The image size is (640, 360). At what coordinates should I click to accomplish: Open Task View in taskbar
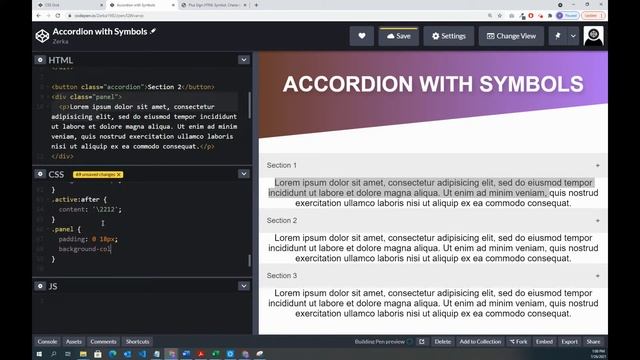pos(68,354)
